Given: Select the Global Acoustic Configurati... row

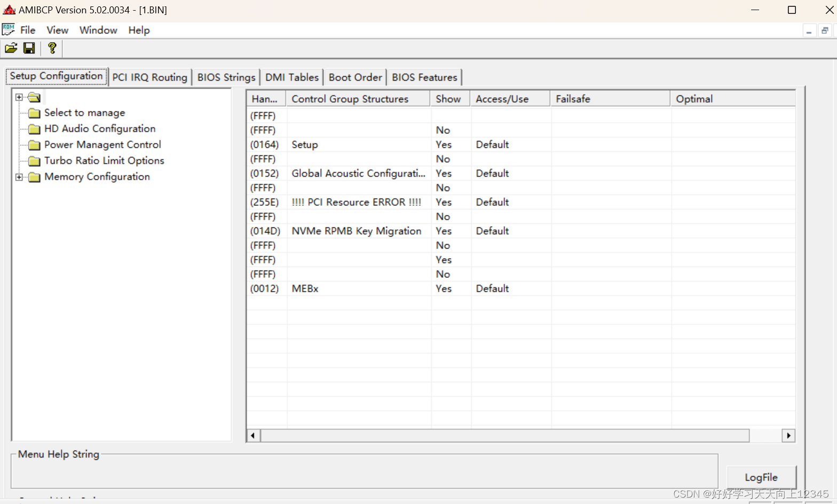Looking at the screenshot, I should [521, 173].
